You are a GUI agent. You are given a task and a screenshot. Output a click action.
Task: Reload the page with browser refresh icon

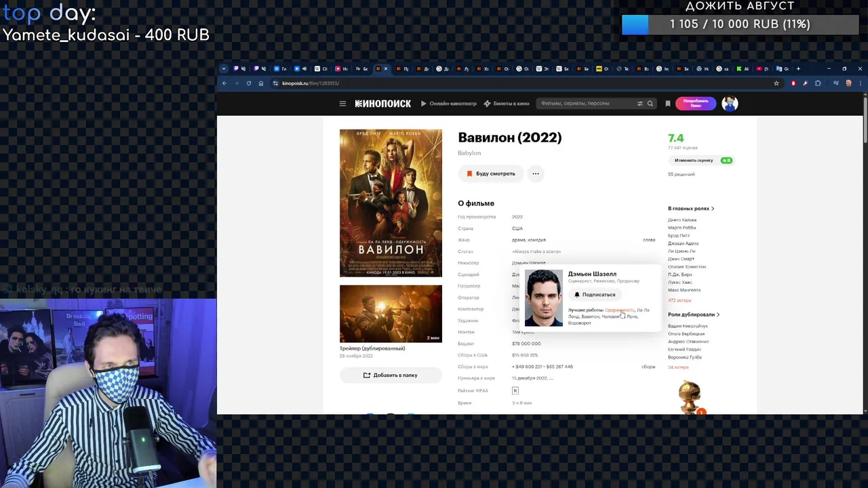point(249,83)
